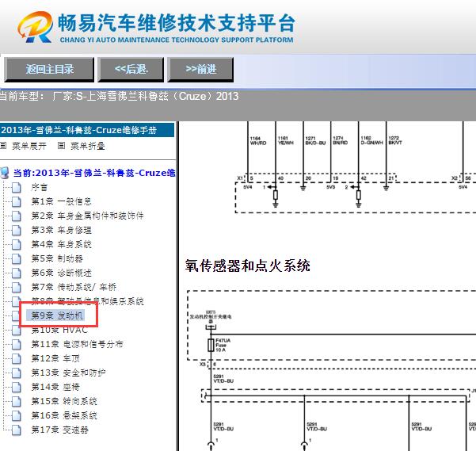This screenshot has width=476, height=451.
Task: Click the page icon beside 第15章
Action: (17, 402)
